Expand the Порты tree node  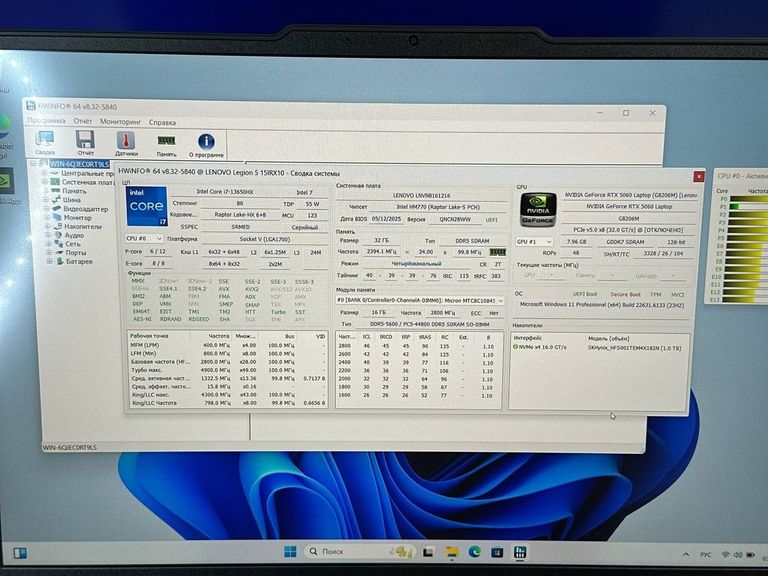tap(49, 253)
